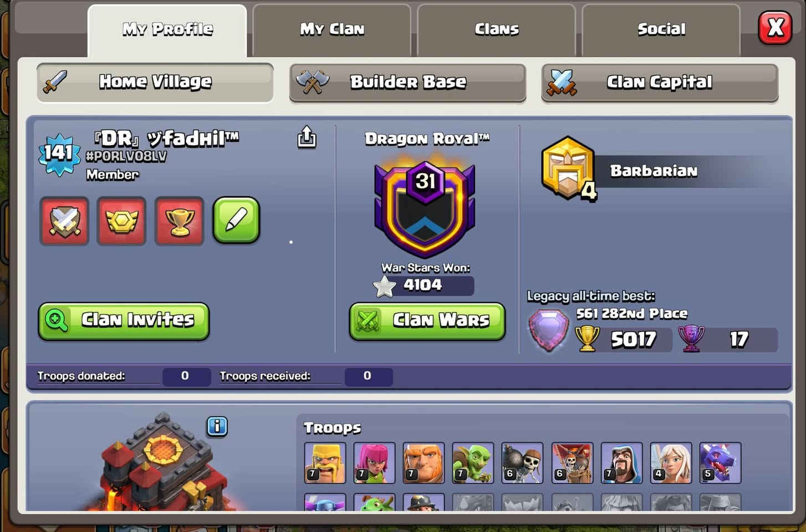Open the crossed swords shield badge

[64, 221]
